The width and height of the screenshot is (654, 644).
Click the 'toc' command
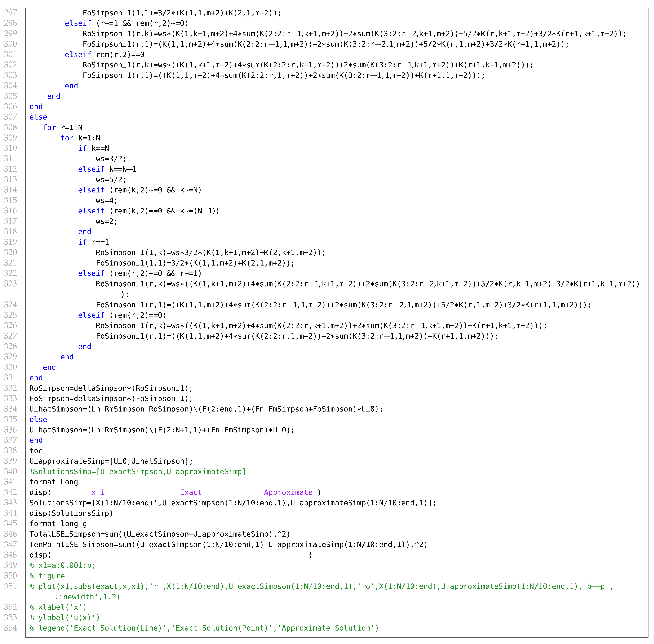(36, 451)
